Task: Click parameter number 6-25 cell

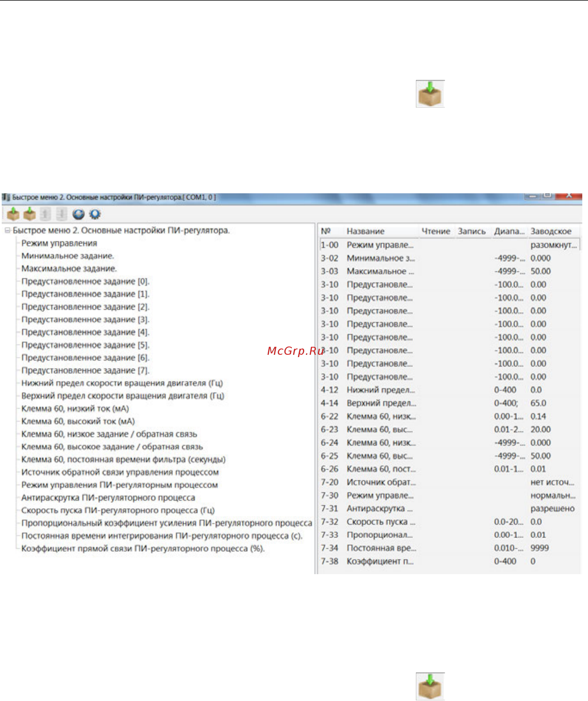Action: click(330, 456)
